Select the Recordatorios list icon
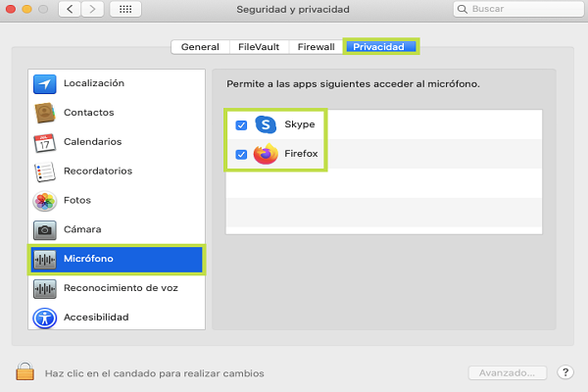Viewport: 588px width, 392px height. click(45, 171)
